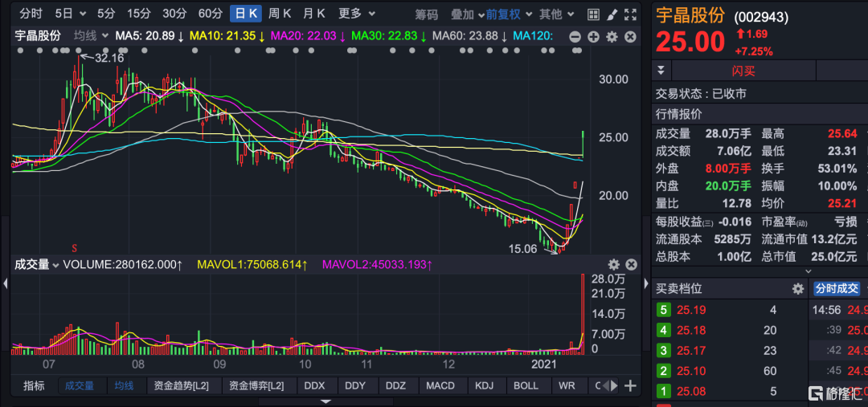This screenshot has width=868, height=407.
Task: Switch to the 5分 chart period
Action: [106, 14]
